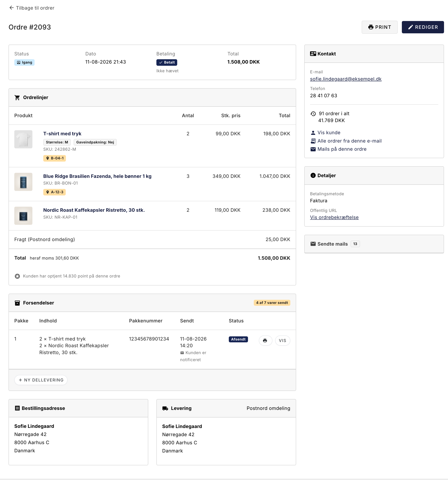Open the customer e-mail link

click(x=346, y=79)
